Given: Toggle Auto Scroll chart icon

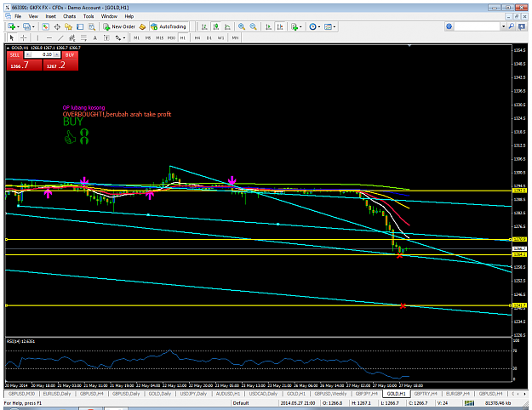Looking at the screenshot, I should (268, 26).
